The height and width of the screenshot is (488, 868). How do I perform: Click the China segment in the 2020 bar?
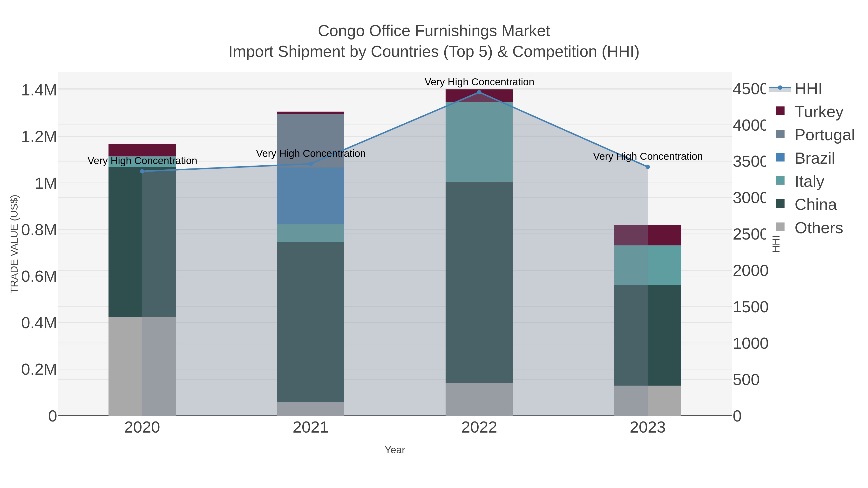(x=142, y=242)
